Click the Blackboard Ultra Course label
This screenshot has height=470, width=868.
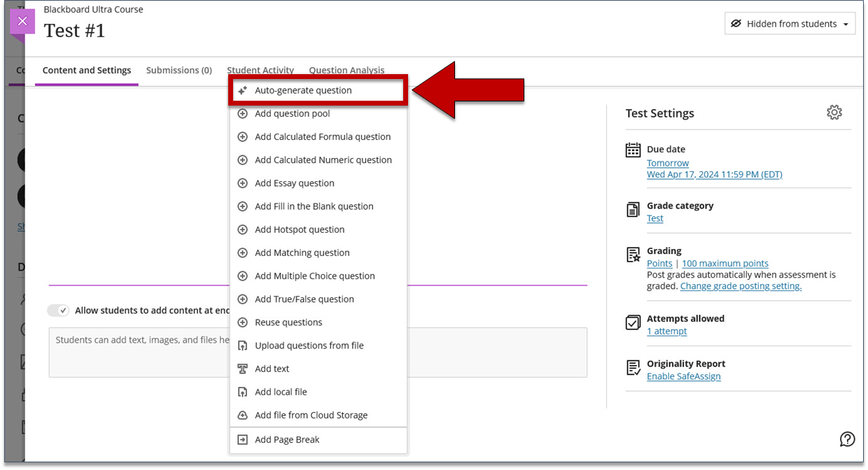pos(93,10)
